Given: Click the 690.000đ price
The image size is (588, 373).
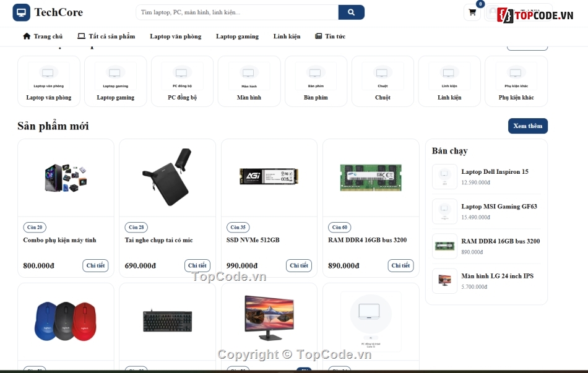Looking at the screenshot, I should click(x=141, y=266).
